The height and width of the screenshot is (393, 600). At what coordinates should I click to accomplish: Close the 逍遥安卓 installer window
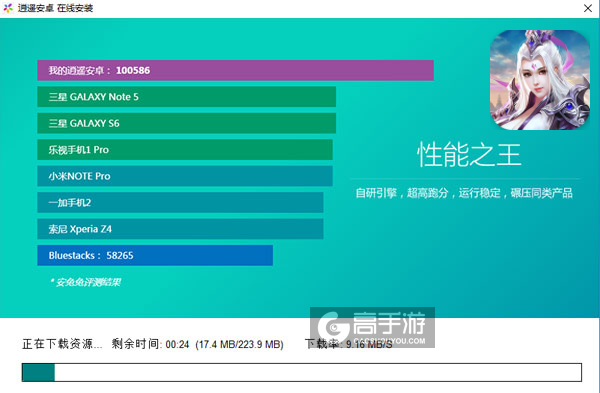point(588,8)
